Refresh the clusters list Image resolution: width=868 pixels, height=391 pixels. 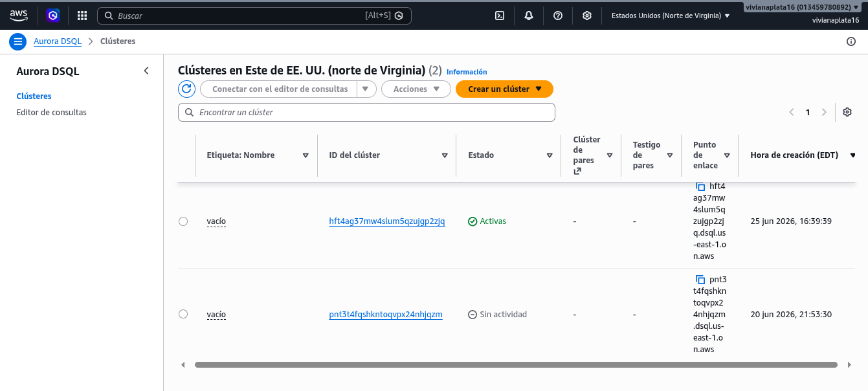click(186, 89)
